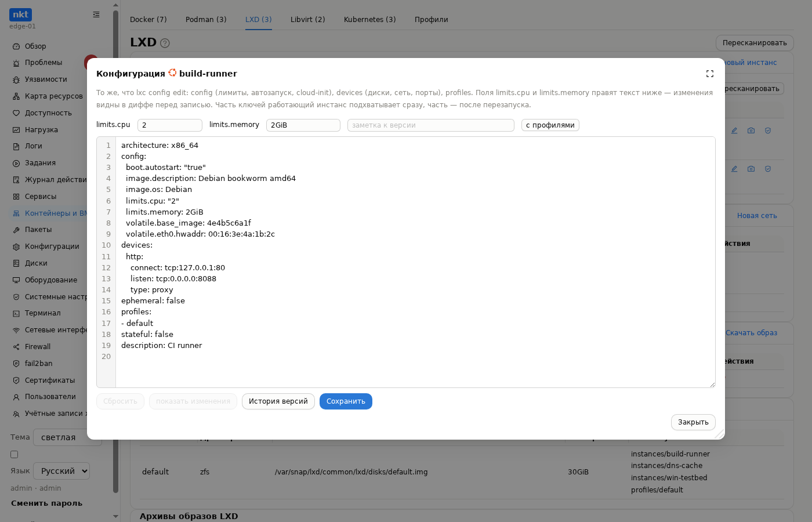
Task: Click the Новая сеть link
Action: (757, 216)
